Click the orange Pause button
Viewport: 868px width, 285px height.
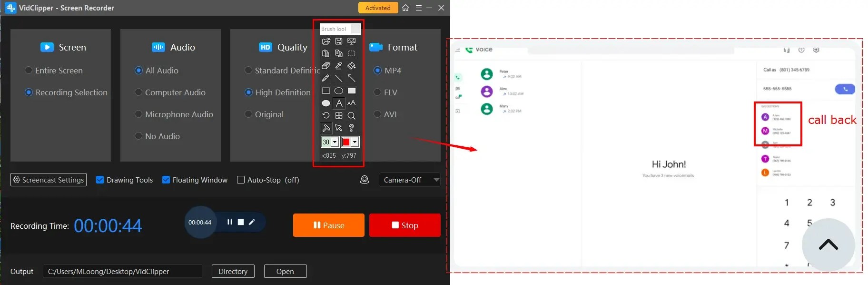pyautogui.click(x=329, y=225)
